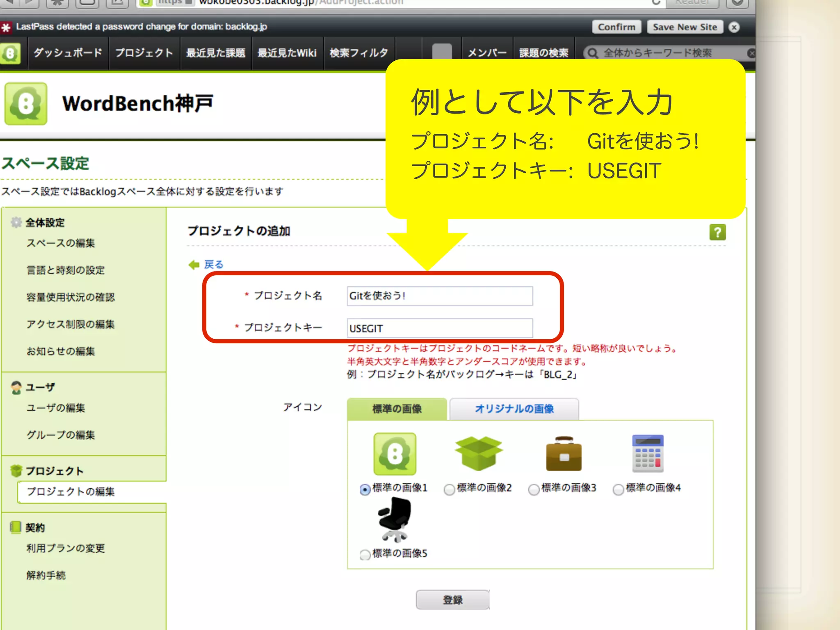
Task: Click 戻る link
Action: [214, 265]
